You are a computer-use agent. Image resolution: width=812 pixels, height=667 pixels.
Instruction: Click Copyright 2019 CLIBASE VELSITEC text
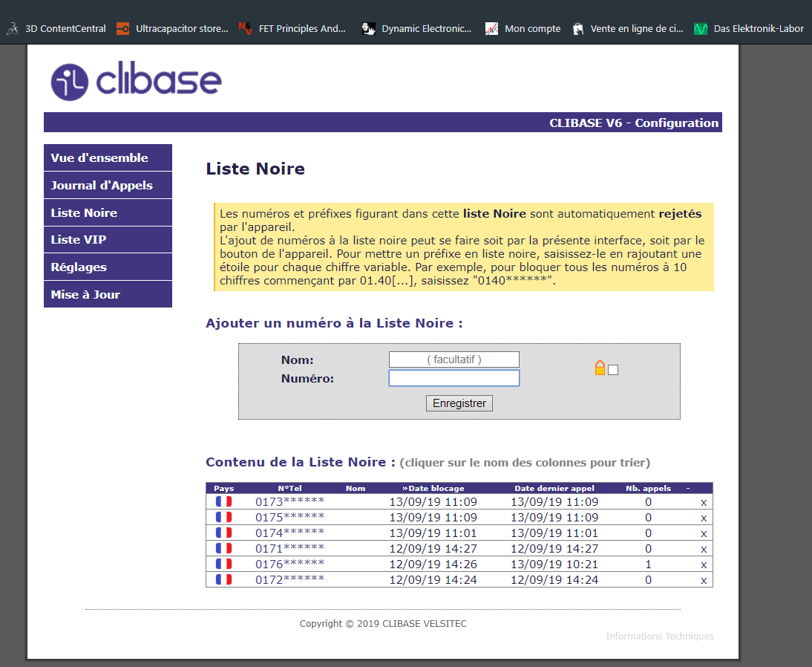(383, 623)
